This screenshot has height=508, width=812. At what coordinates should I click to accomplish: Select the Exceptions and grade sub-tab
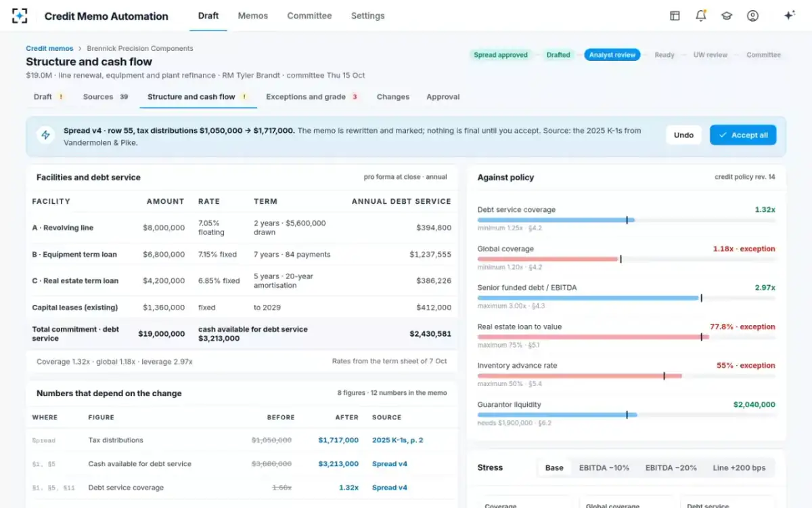pyautogui.click(x=312, y=97)
